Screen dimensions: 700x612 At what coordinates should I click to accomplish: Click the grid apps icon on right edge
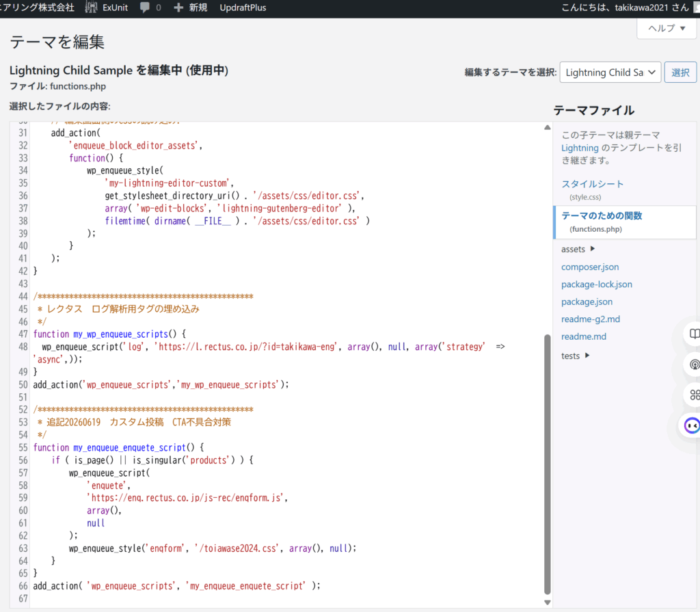[695, 395]
